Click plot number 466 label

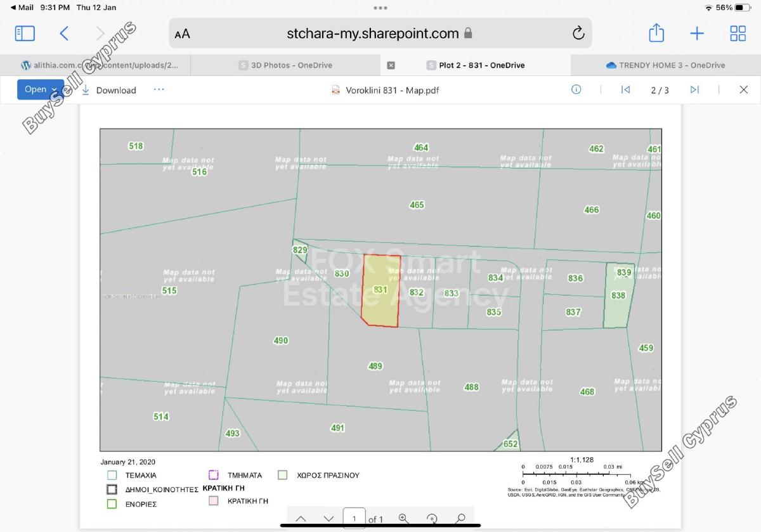coord(591,210)
